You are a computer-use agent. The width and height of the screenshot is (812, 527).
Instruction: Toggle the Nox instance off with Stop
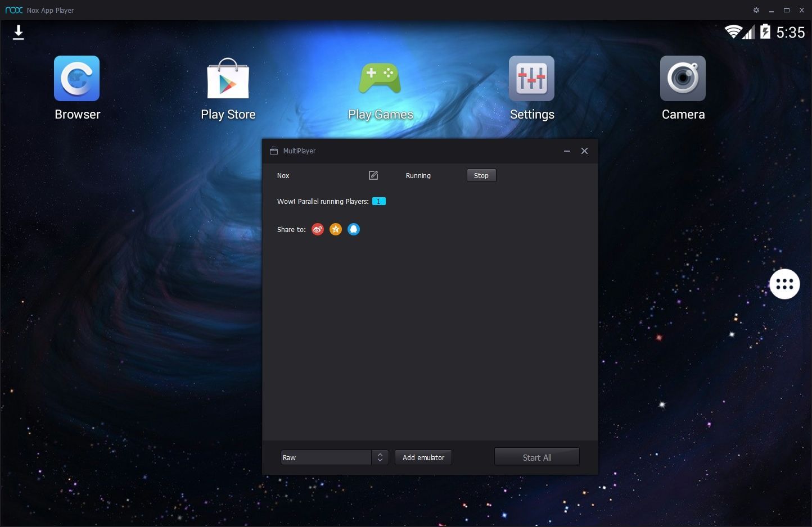481,175
